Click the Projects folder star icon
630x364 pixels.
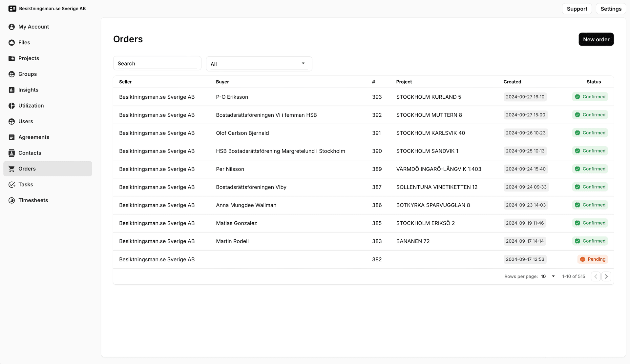(x=12, y=58)
